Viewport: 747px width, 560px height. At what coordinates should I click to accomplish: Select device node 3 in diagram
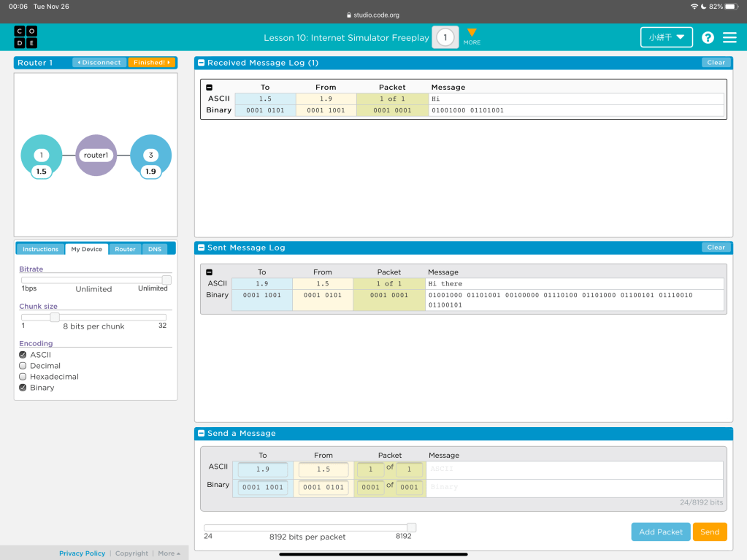pyautogui.click(x=150, y=155)
